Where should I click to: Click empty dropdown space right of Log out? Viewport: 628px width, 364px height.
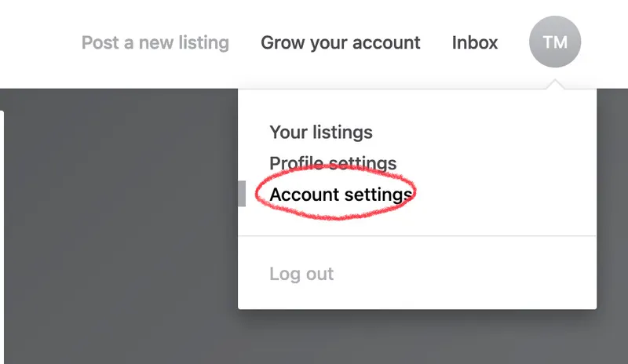471,274
